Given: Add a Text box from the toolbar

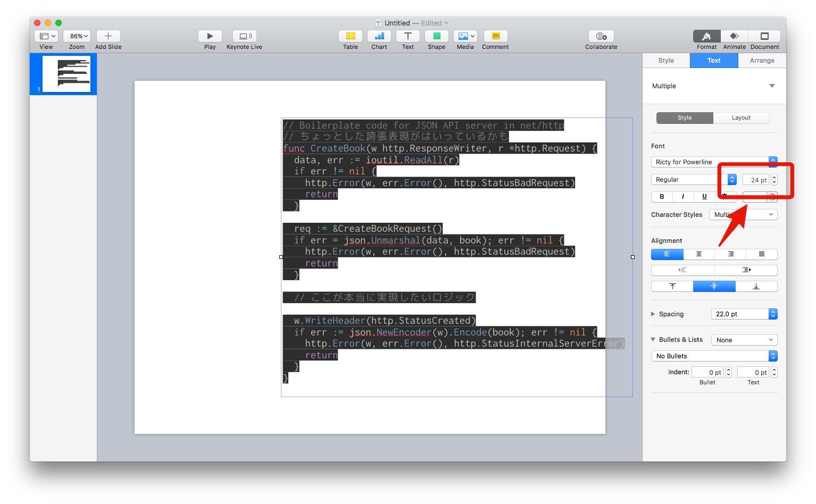Looking at the screenshot, I should point(408,36).
